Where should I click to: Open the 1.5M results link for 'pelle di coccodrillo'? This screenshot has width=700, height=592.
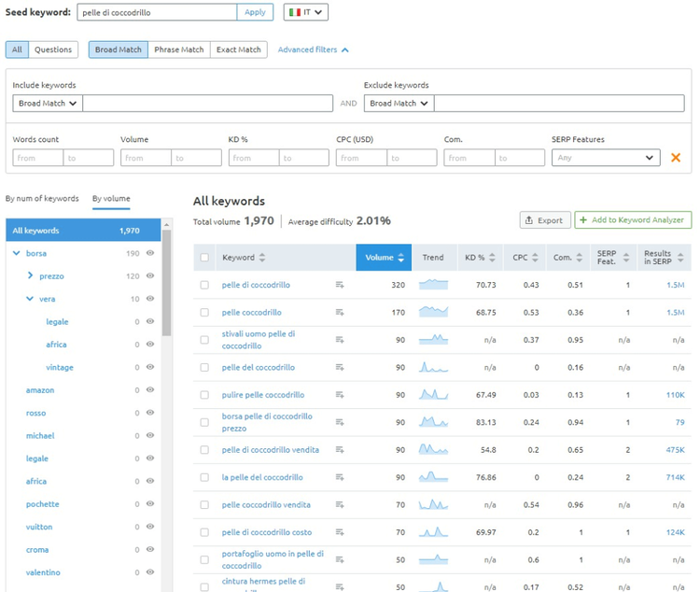click(x=676, y=285)
